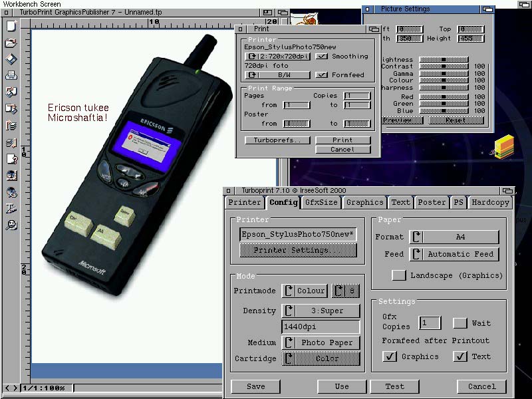Viewport: 532px width, 399px height.
Task: Adjust the Red slider
Action: point(444,96)
